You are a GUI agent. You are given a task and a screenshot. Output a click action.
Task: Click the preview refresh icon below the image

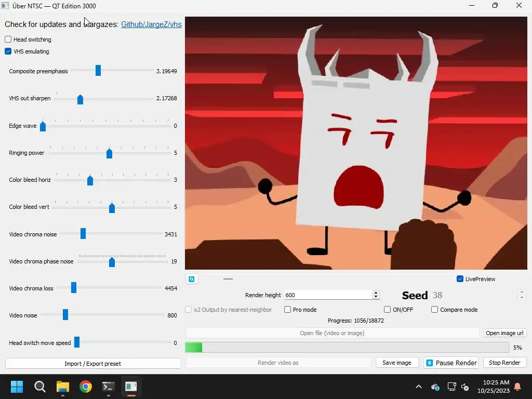192,279
